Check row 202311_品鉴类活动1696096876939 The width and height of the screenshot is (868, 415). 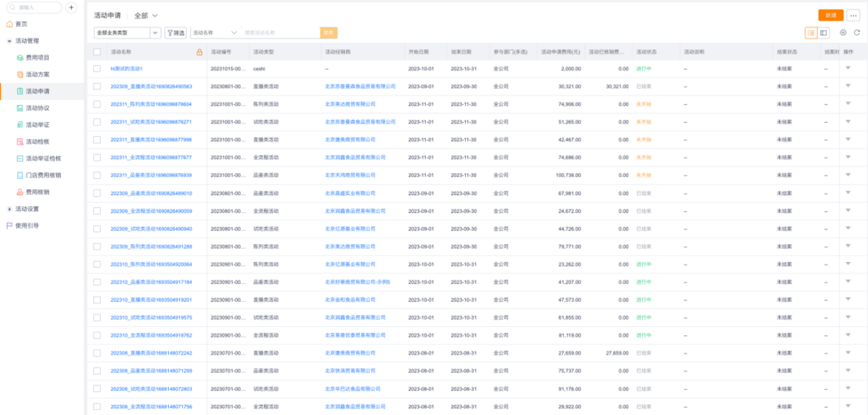coord(97,175)
